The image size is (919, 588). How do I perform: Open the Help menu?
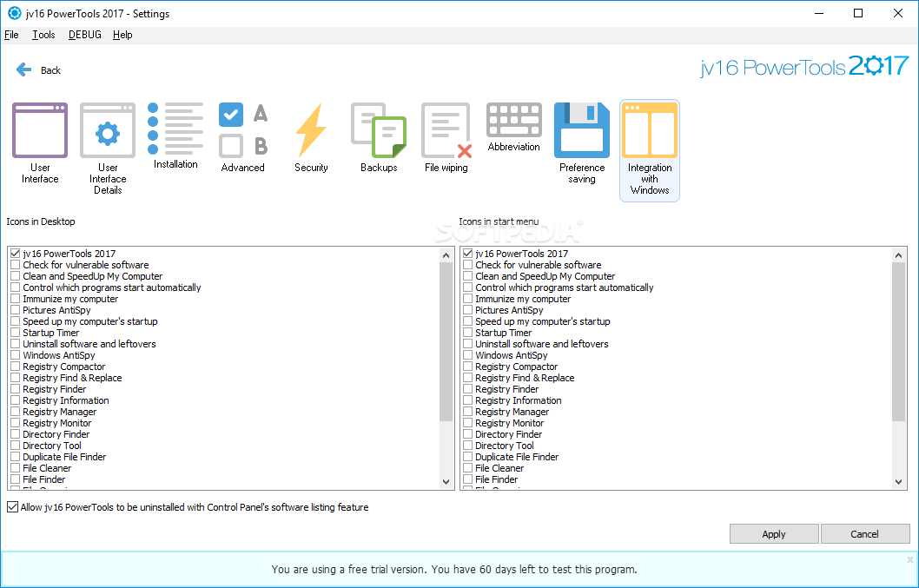[x=122, y=35]
